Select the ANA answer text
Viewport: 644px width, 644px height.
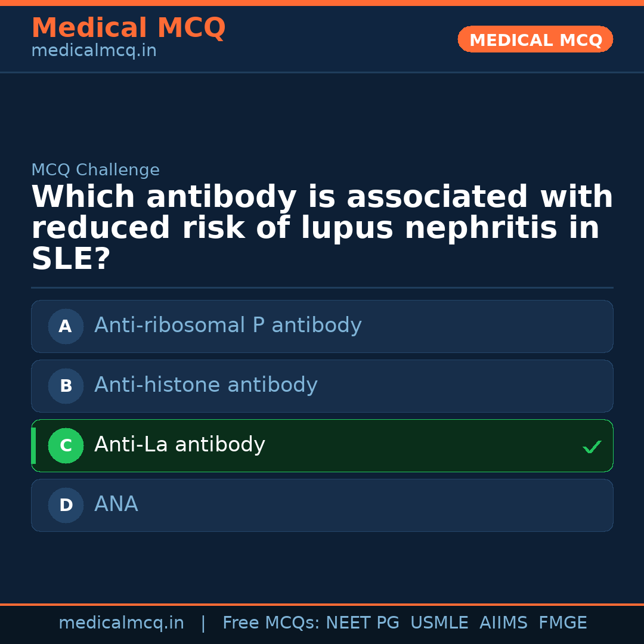[116, 504]
